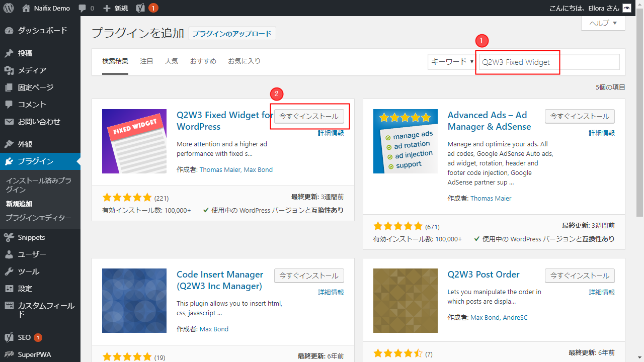Click the SuperPWA icon in sidebar
The height and width of the screenshot is (362, 644).
click(x=9, y=354)
